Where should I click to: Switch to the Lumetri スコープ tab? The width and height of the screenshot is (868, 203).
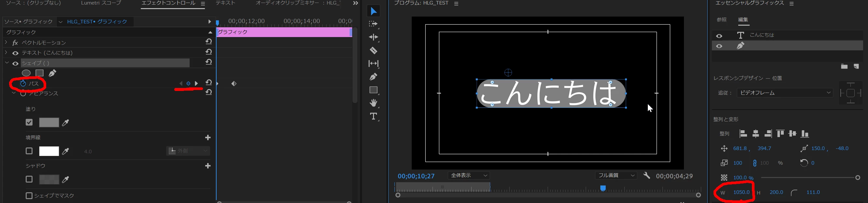coord(101,3)
